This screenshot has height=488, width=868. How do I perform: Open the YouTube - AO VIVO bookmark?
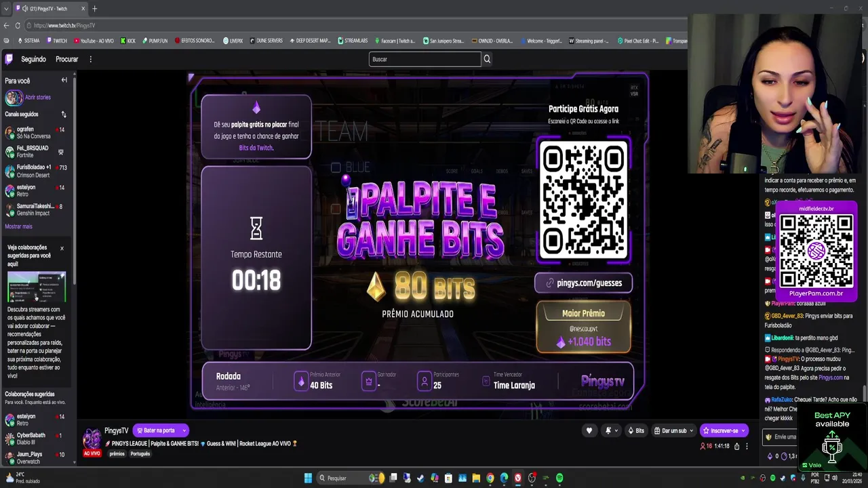pos(94,41)
